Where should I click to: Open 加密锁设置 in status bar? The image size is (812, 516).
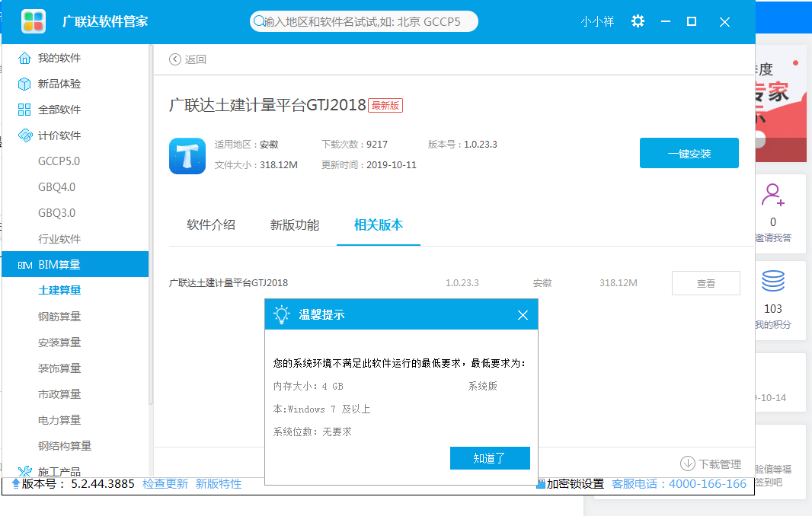coord(575,484)
